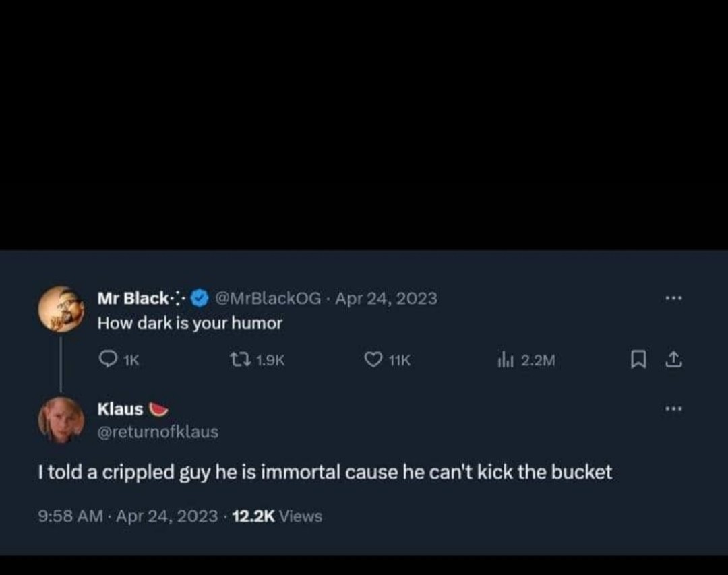Click Mr Black's blue verified badge
This screenshot has height=575, width=728.
[200, 298]
